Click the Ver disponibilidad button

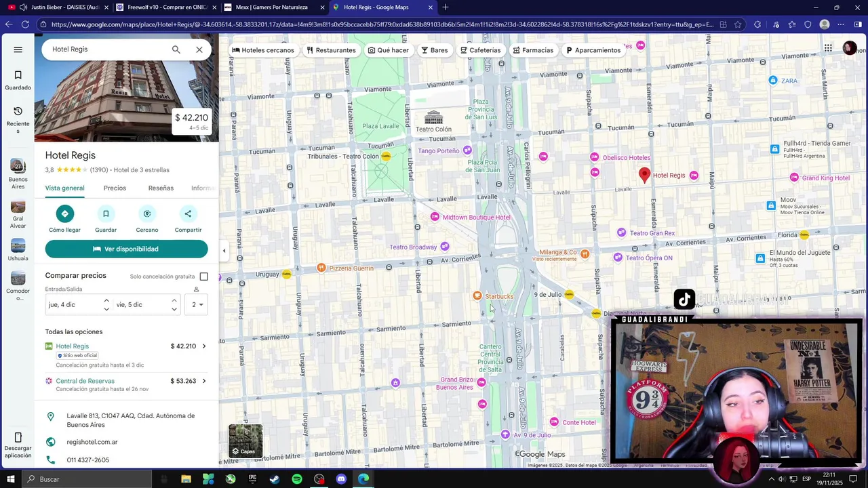pos(127,249)
